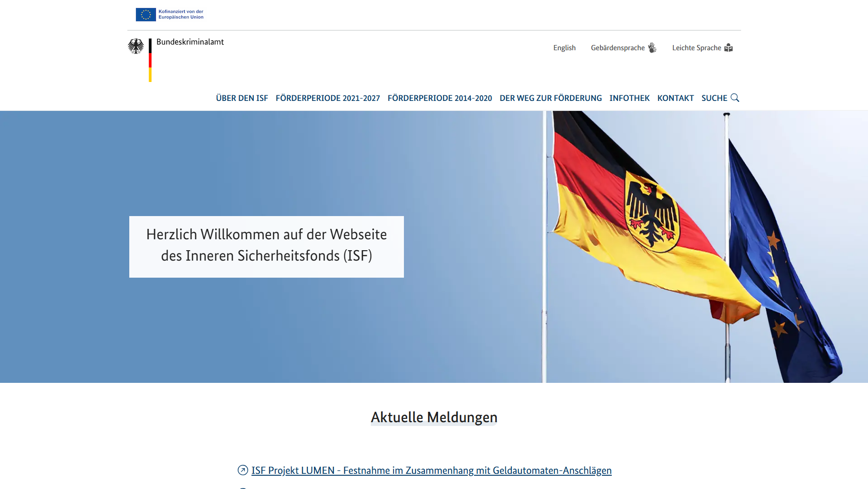The height and width of the screenshot is (489, 868).
Task: Expand the Infothek menu
Action: (x=629, y=98)
